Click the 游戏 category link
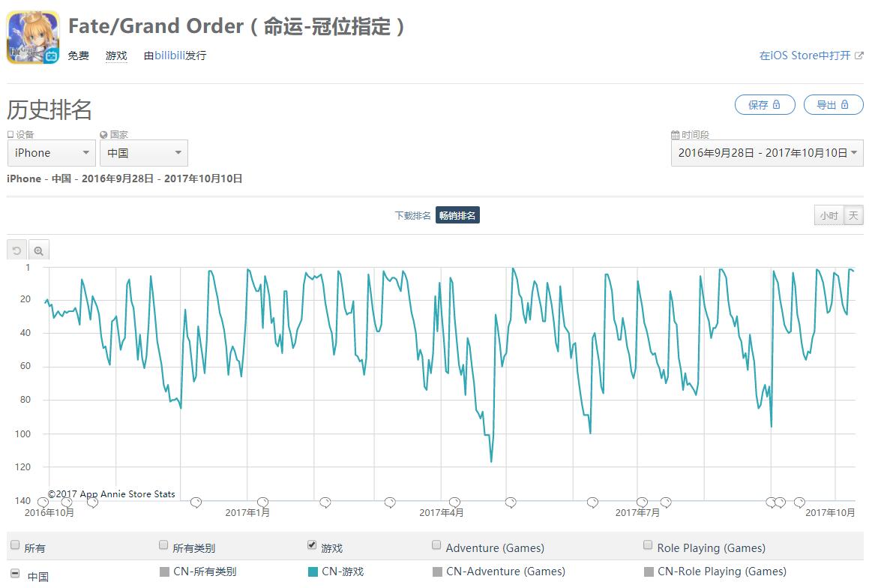This screenshot has width=869, height=588. pos(116,55)
